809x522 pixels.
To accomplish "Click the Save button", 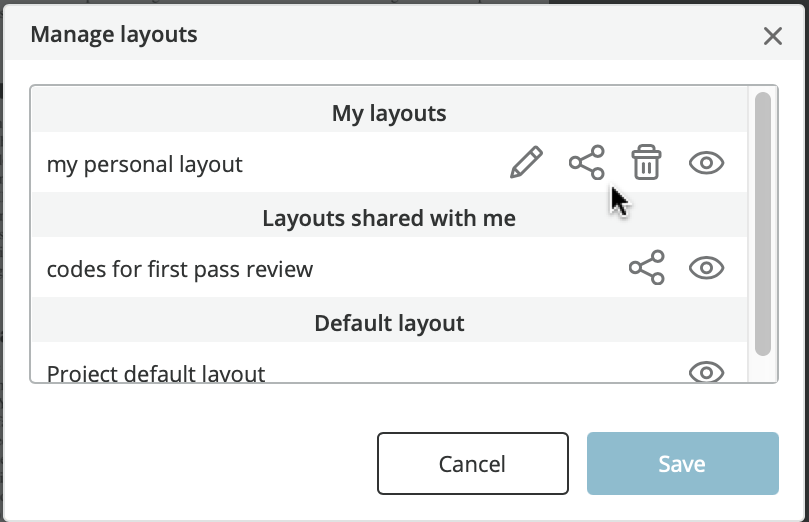I will click(x=683, y=464).
